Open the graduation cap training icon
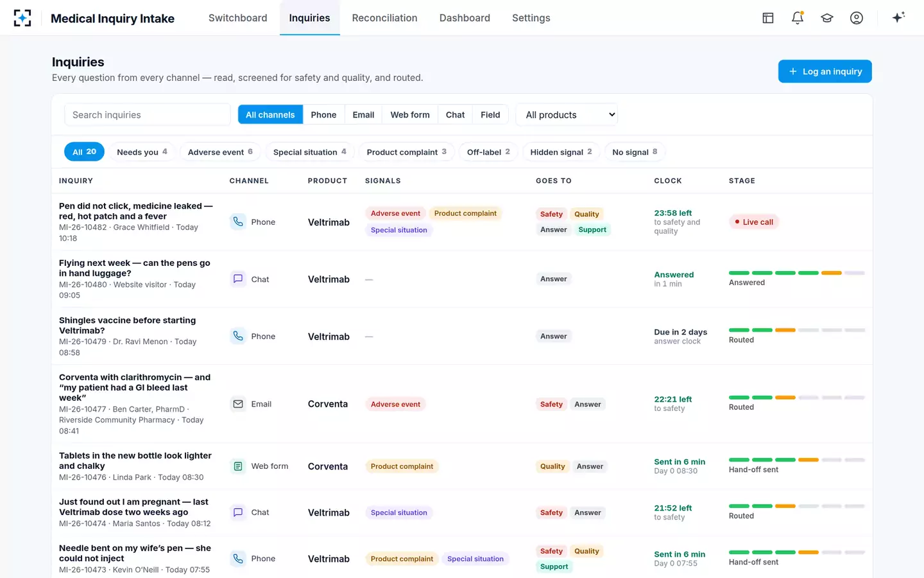This screenshot has width=924, height=578. 827,18
